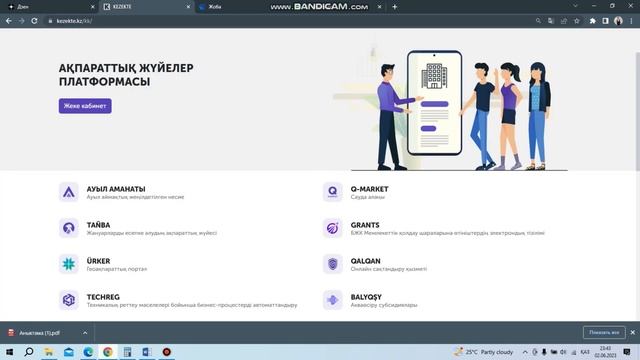
Task: Close the KEZEKTE tab
Action: point(188,7)
